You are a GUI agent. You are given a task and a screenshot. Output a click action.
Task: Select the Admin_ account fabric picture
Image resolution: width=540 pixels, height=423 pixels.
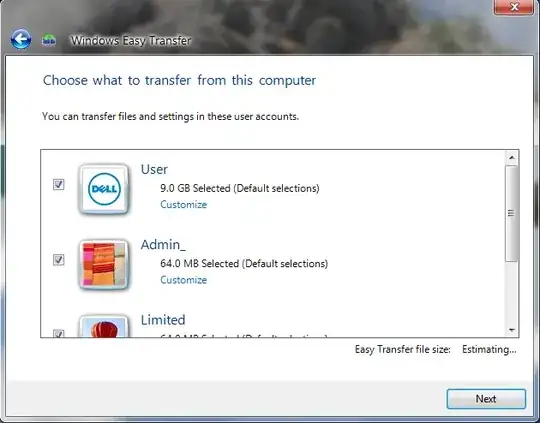104,264
